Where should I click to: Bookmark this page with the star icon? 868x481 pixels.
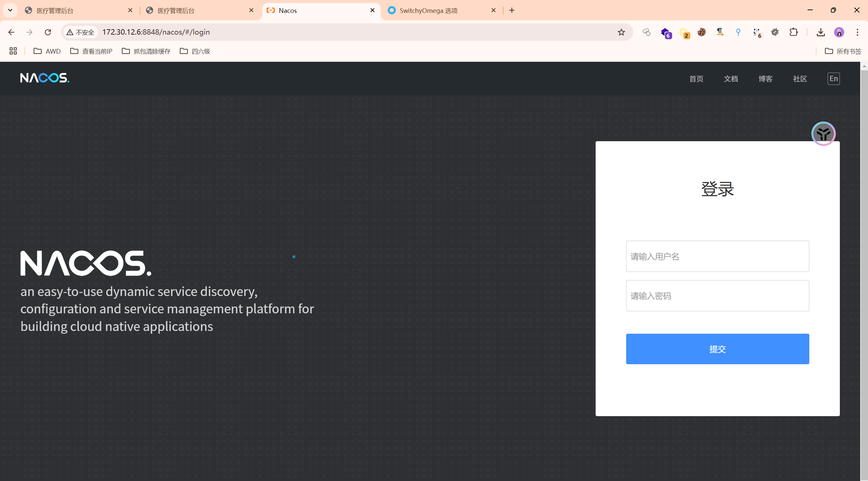click(621, 32)
